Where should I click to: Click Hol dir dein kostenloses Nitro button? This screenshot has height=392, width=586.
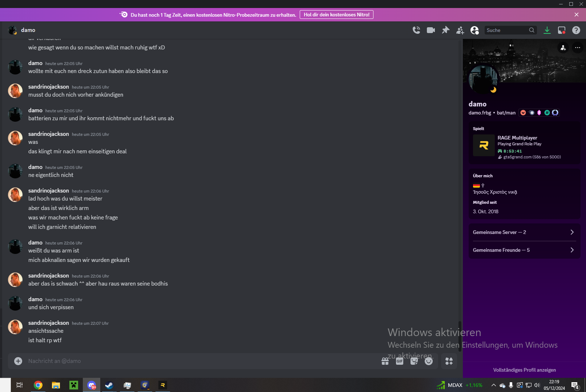pyautogui.click(x=336, y=15)
